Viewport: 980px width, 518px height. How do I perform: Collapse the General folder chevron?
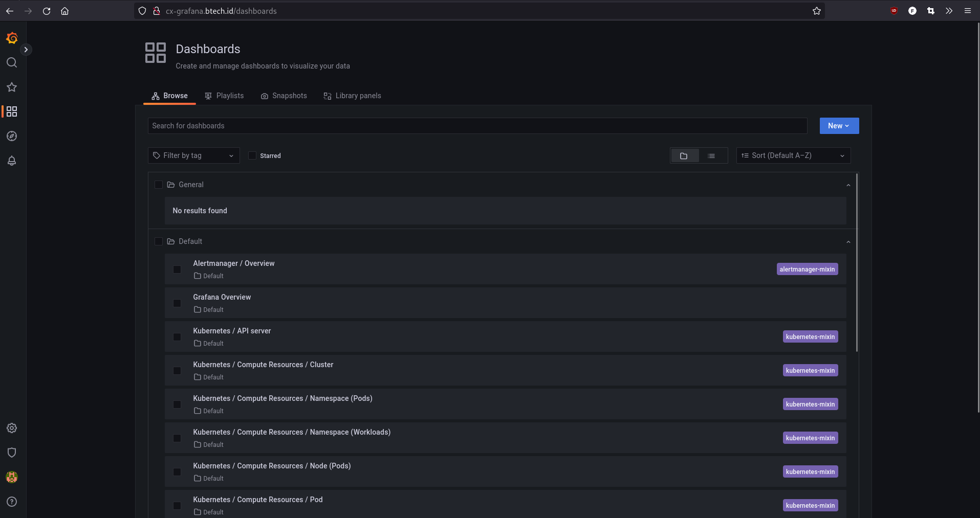[848, 185]
